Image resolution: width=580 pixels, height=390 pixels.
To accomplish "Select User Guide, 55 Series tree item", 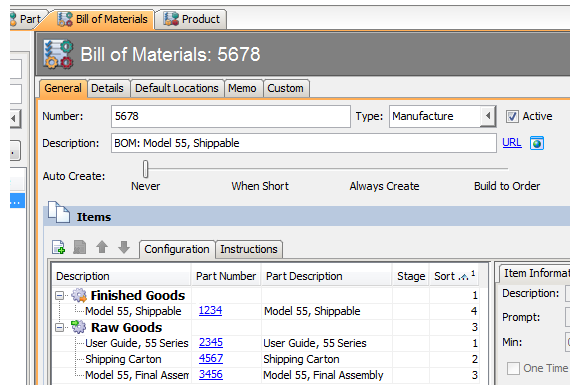I will 137,343.
